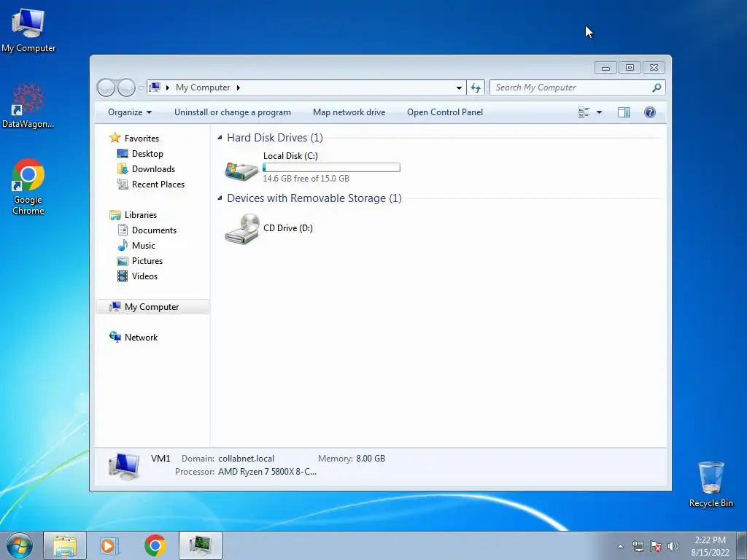747x560 pixels.
Task: Click Open Control Panel
Action: pyautogui.click(x=445, y=112)
